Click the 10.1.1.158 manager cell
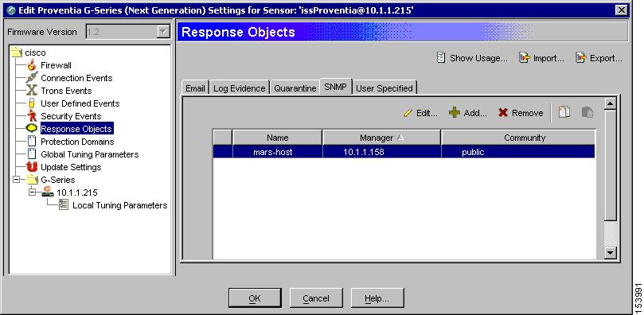This screenshot has width=644, height=315. (381, 152)
